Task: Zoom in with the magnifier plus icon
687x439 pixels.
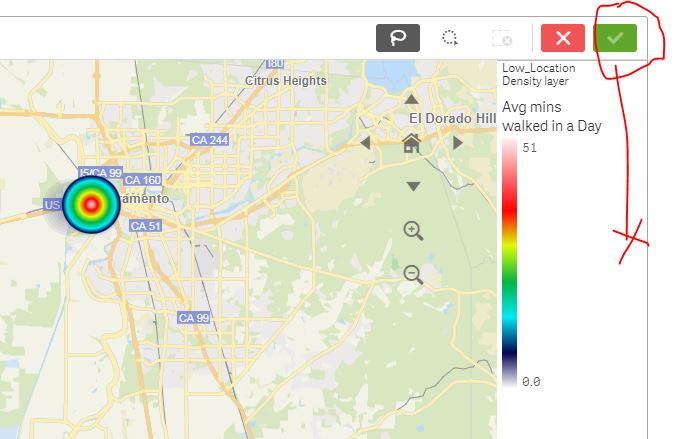Action: 413,231
